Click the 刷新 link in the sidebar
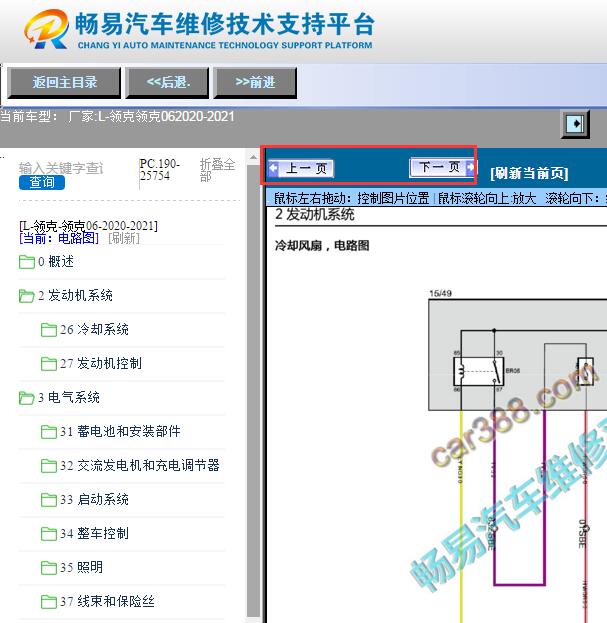 (124, 238)
